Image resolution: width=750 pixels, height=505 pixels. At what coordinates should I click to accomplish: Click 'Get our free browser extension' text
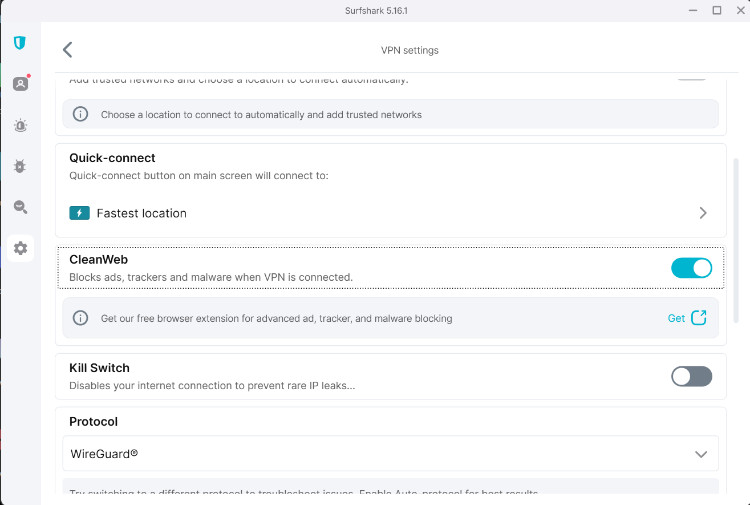click(276, 318)
